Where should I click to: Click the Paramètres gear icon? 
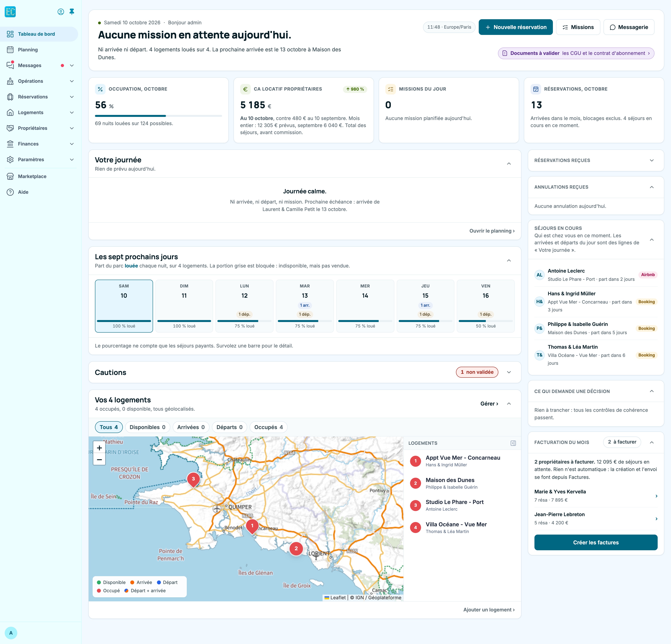tap(10, 159)
